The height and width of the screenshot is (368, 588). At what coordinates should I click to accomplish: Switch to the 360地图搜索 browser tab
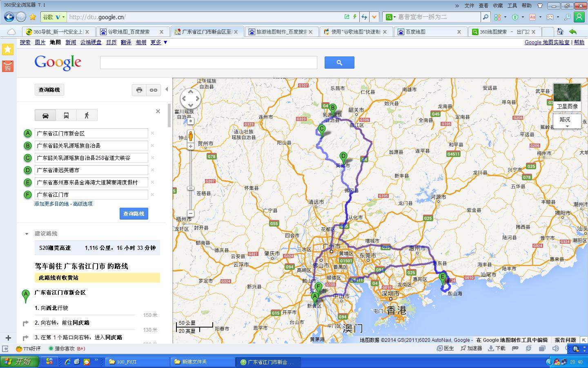(506, 31)
